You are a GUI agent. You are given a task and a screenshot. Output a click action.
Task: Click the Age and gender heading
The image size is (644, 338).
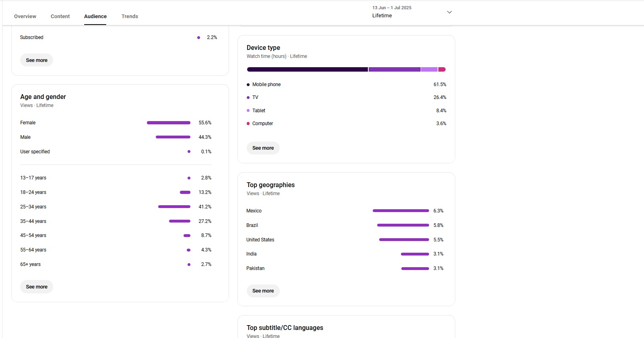coord(43,97)
